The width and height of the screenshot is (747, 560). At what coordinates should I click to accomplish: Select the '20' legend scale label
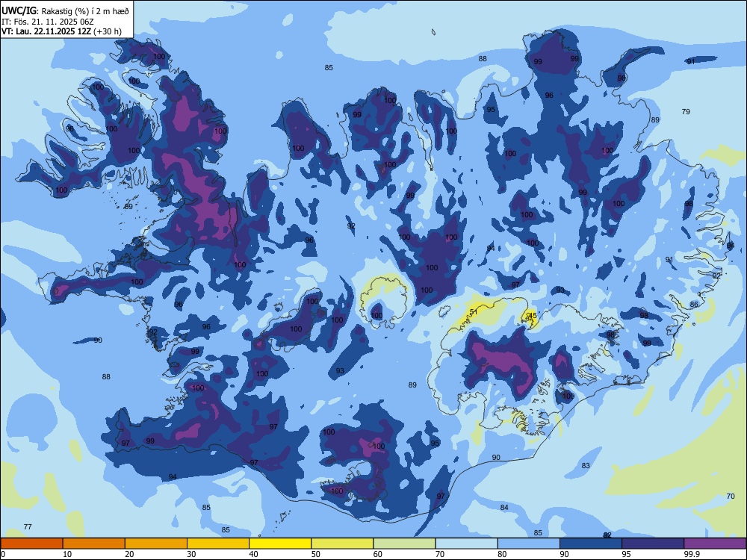click(129, 554)
